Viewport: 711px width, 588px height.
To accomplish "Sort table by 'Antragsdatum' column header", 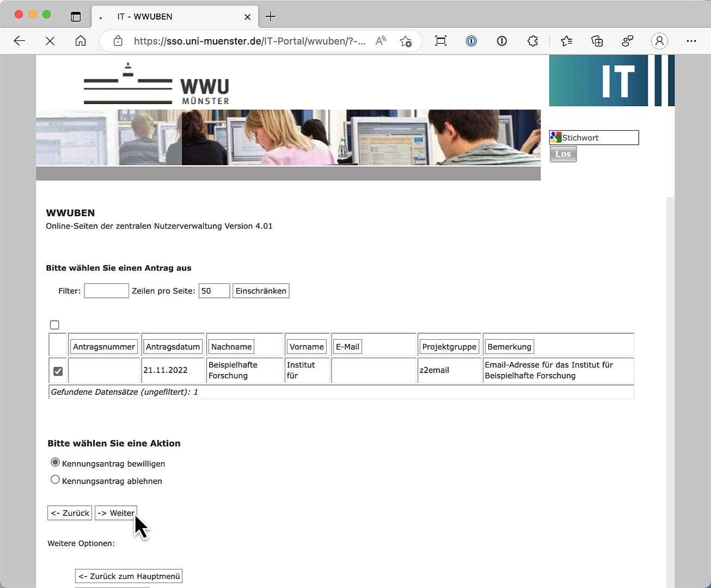I will pyautogui.click(x=173, y=347).
